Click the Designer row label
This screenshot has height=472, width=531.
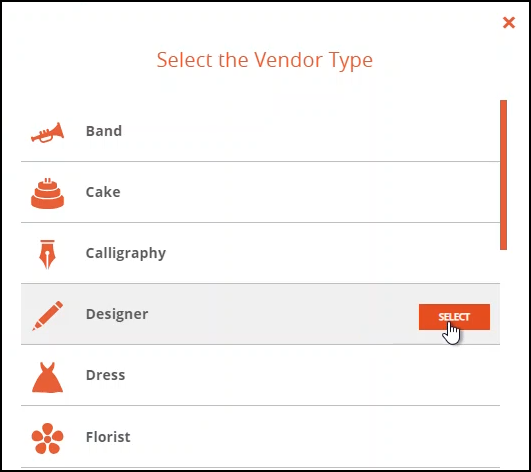(117, 314)
